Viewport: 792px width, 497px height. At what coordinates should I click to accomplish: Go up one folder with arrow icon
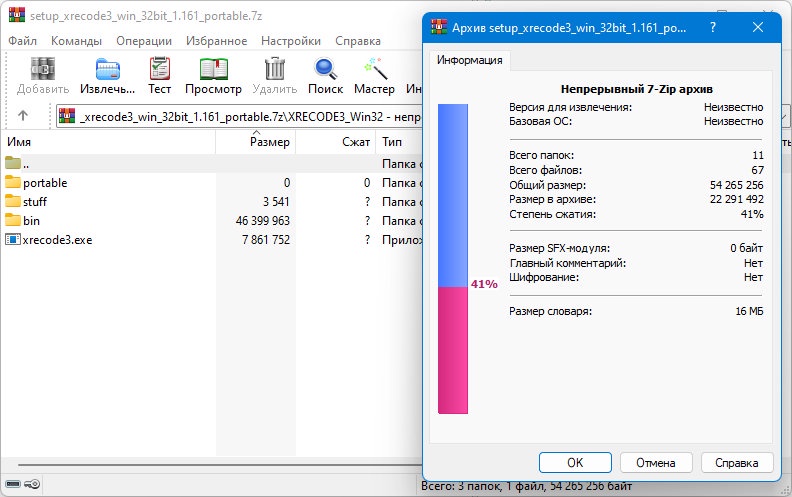(23, 116)
